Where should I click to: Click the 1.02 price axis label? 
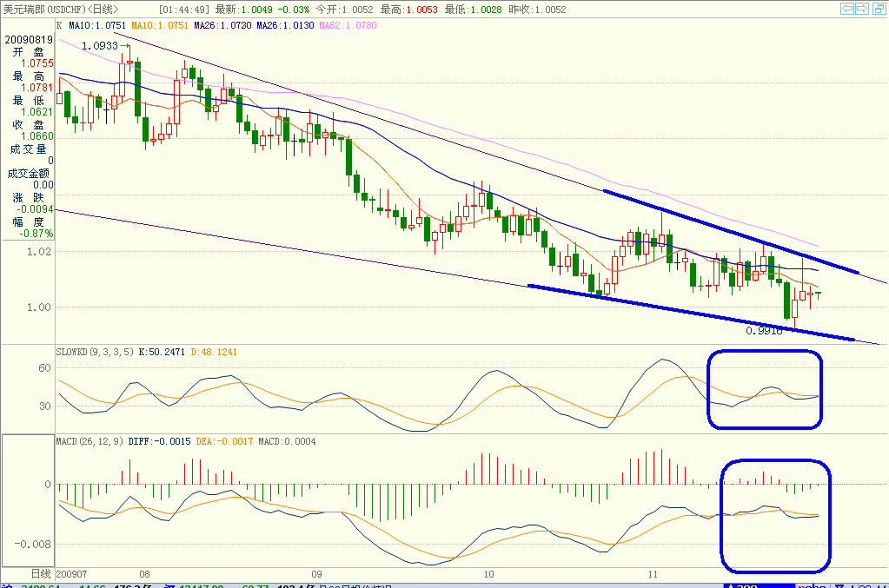tap(38, 252)
